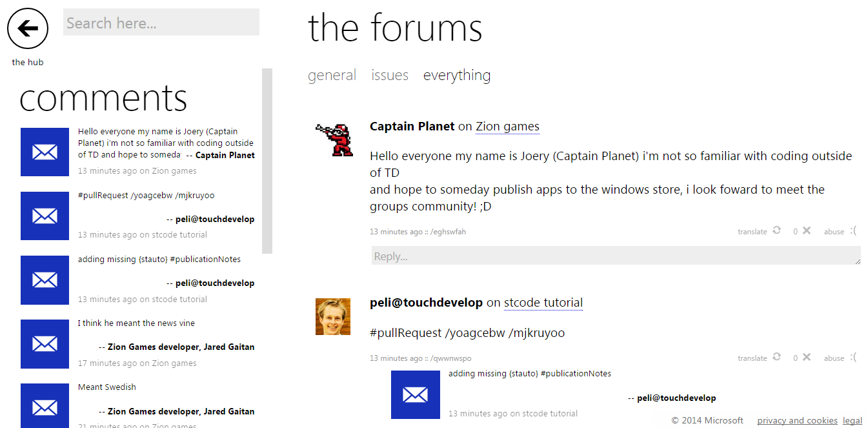The image size is (868, 428).
Task: Click the comments list scrollbar
Action: 267,161
